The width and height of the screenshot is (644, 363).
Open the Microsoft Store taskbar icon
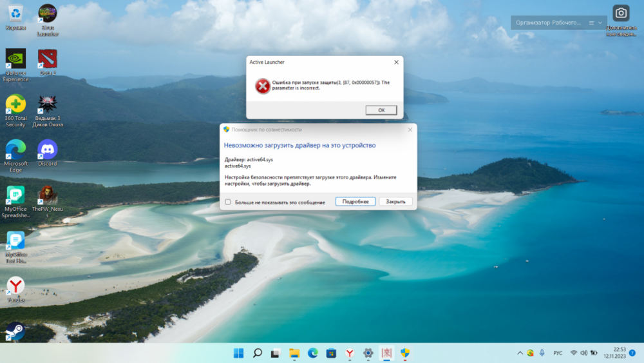331,353
